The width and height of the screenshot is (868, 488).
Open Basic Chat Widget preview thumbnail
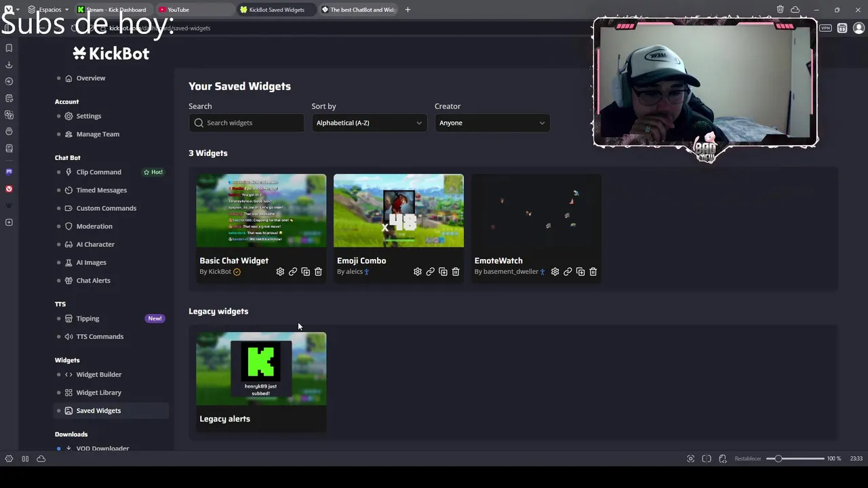(261, 211)
